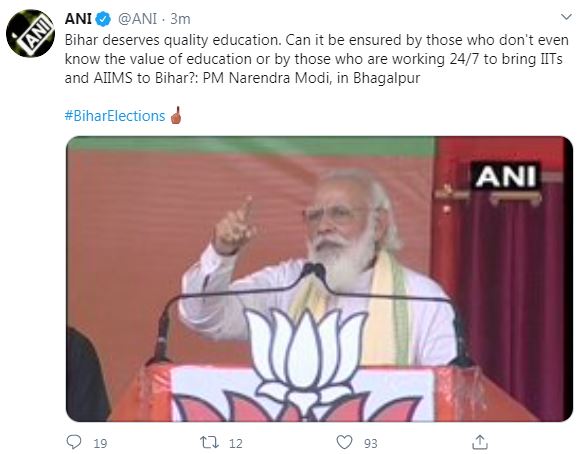Screen dimensions: 583x454
Task: Click the reply count 19
Action: point(100,443)
